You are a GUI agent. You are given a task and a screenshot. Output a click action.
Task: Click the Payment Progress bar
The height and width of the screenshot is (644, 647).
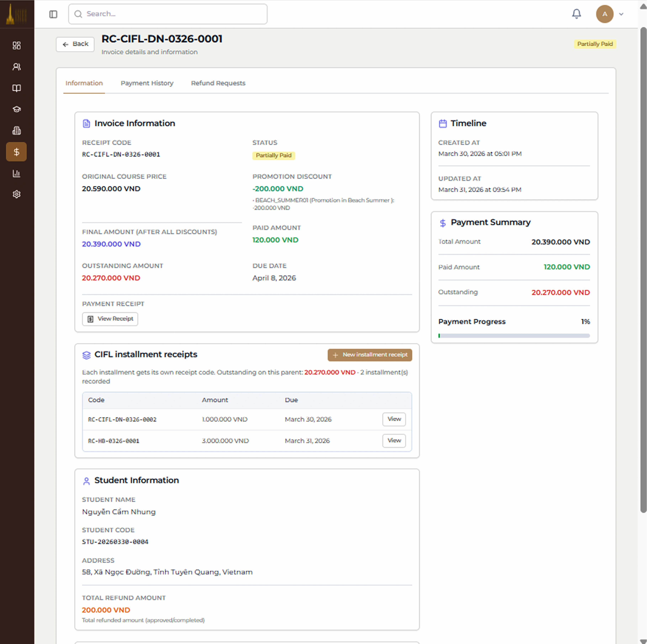point(514,336)
